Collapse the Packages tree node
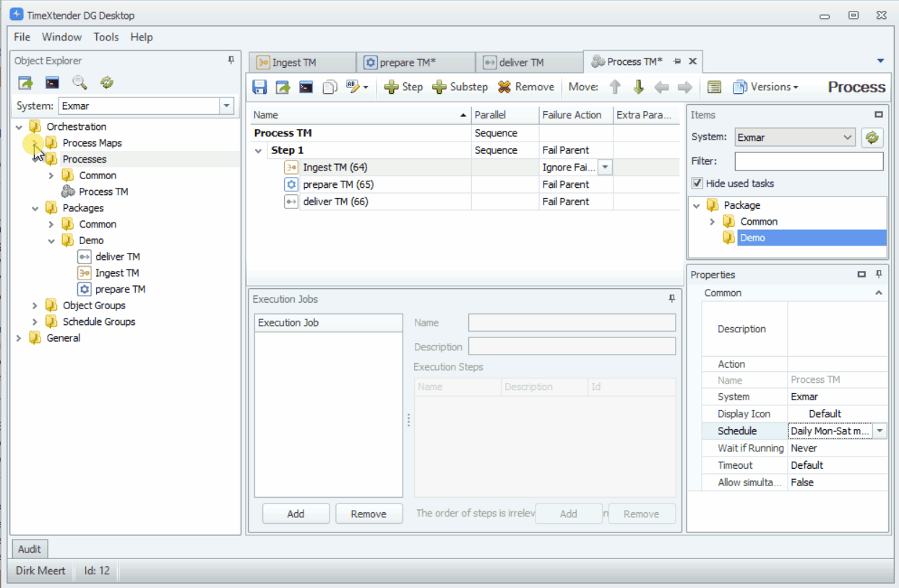Viewport: 899px width, 588px height. tap(35, 207)
